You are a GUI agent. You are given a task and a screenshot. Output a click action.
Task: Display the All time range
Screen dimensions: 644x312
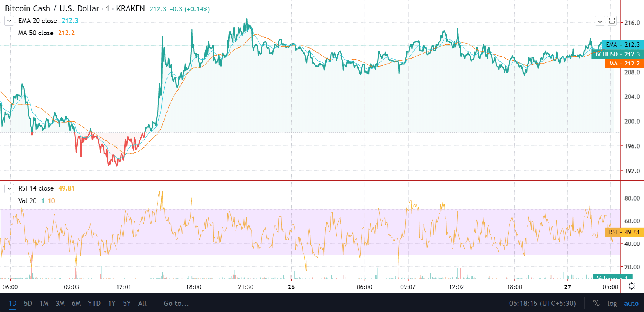click(142, 304)
